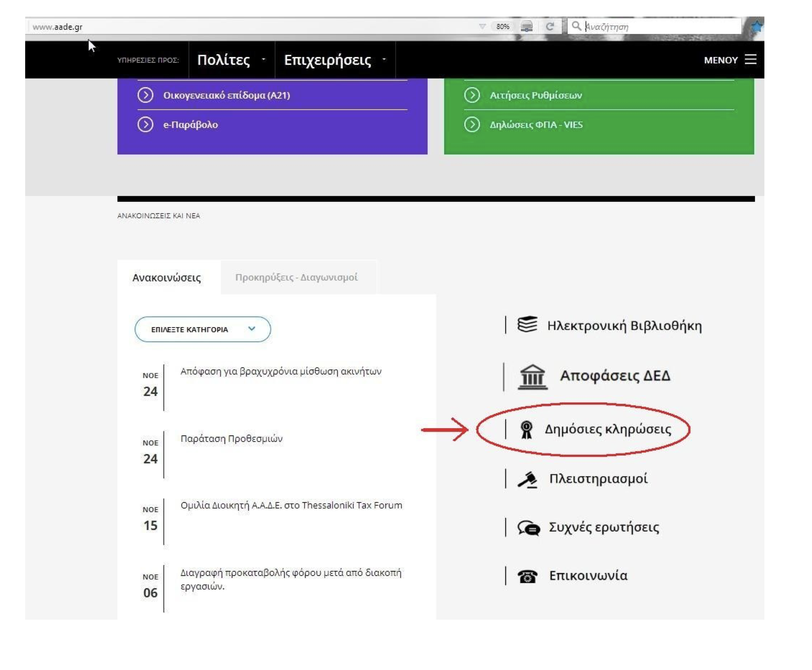Click the ΝΟΕ 06 date badge
Image resolution: width=812 pixels, height=670 pixels.
(x=150, y=586)
